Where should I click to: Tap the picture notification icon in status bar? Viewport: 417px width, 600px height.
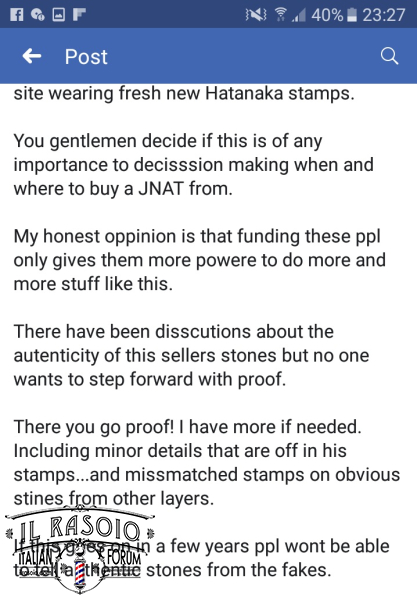coord(59,15)
